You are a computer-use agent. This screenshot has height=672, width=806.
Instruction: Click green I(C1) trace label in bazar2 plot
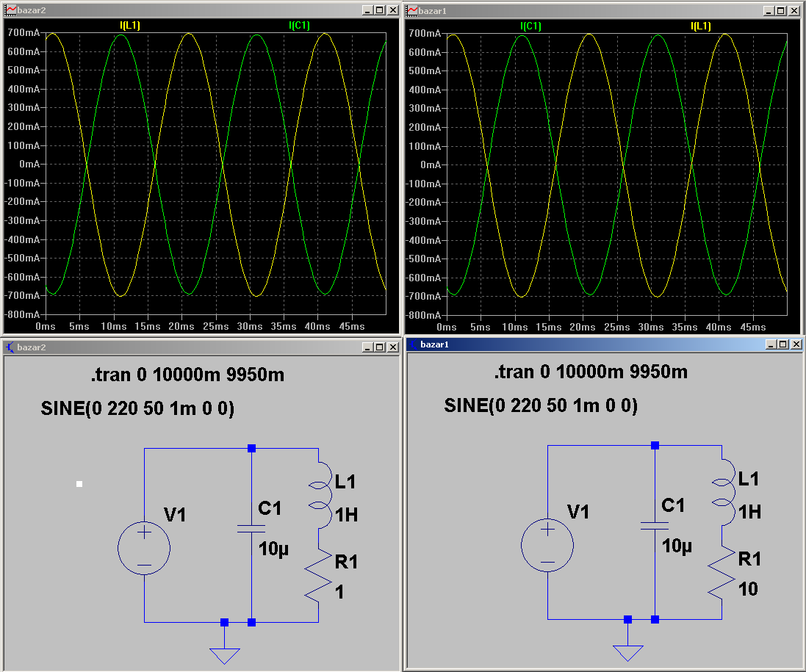click(299, 26)
